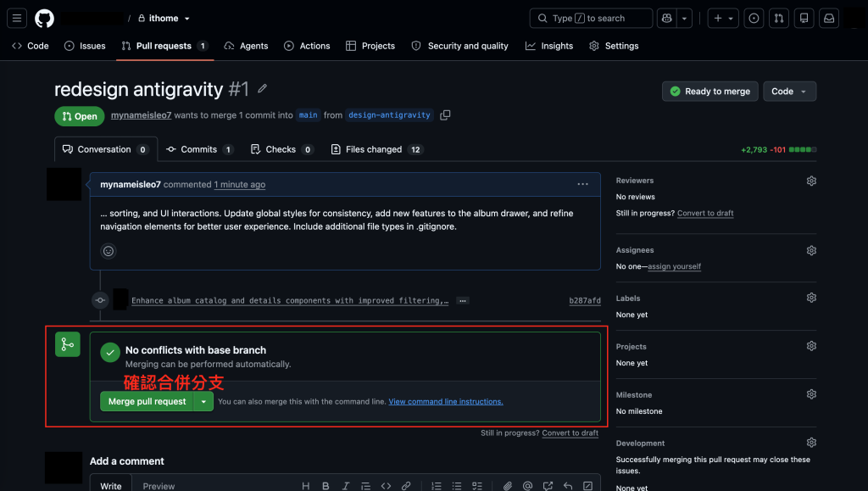Screen dimensions: 868x491
Task: Open pull requests icon in top header
Action: pyautogui.click(x=779, y=19)
